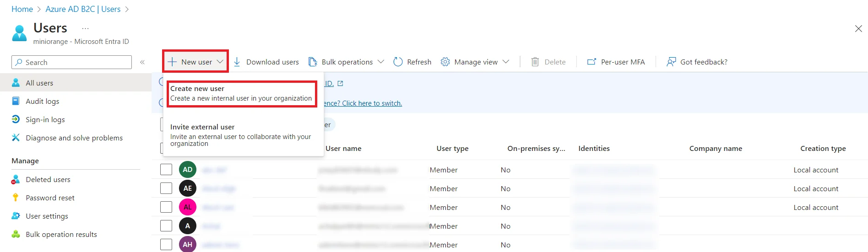The width and height of the screenshot is (868, 252).
Task: Click the black A user avatar
Action: 188,226
